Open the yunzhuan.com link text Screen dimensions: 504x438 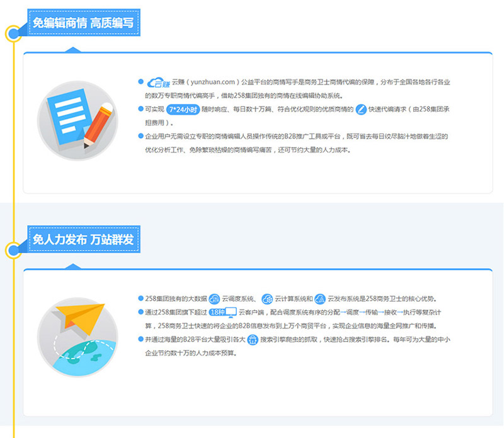205,82
